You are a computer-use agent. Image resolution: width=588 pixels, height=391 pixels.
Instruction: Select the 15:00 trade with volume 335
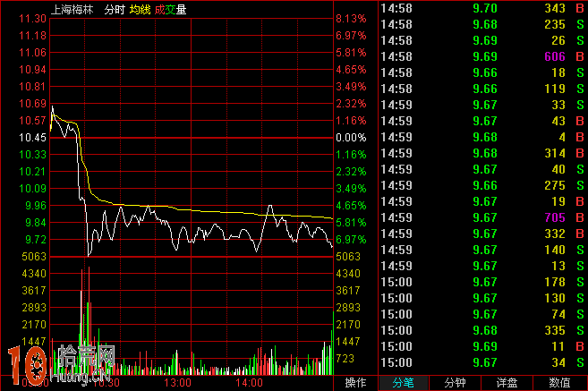482,331
